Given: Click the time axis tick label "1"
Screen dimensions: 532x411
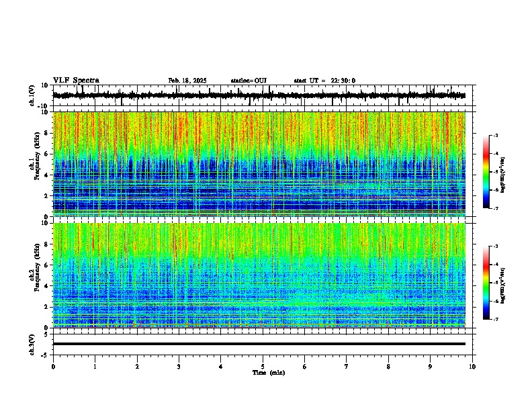Looking at the screenshot, I should pos(95,367).
